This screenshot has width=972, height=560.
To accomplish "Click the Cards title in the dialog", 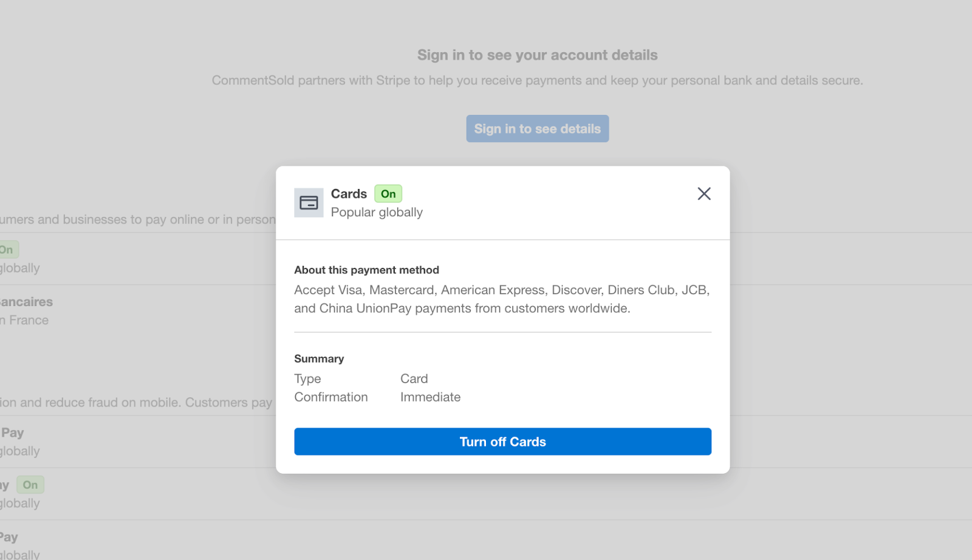I will point(349,194).
